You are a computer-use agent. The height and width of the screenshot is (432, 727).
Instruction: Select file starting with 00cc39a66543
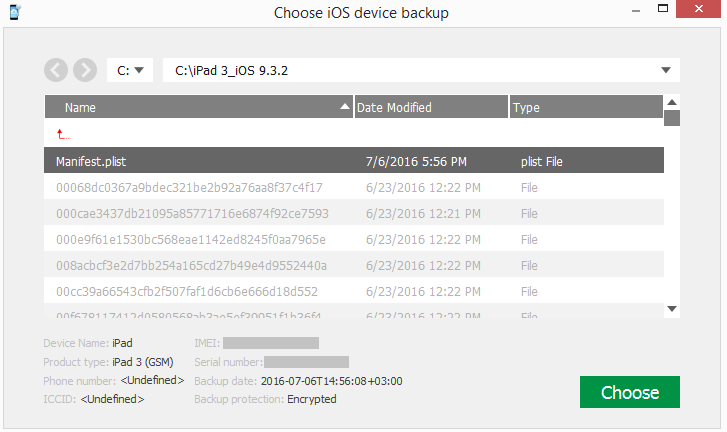(187, 291)
